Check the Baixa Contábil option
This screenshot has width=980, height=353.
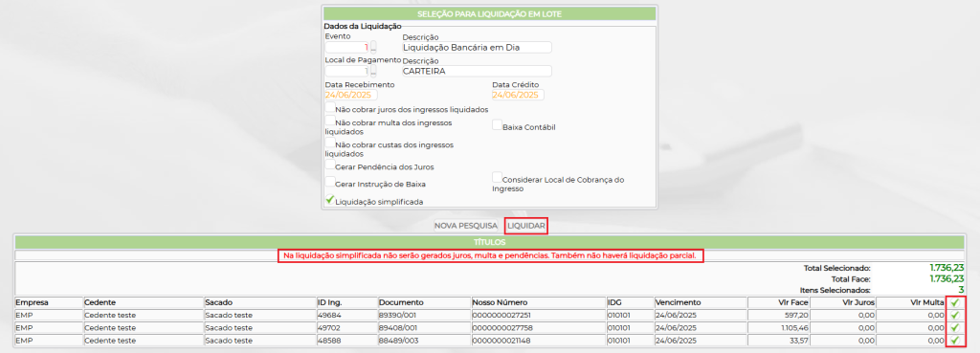tap(497, 125)
